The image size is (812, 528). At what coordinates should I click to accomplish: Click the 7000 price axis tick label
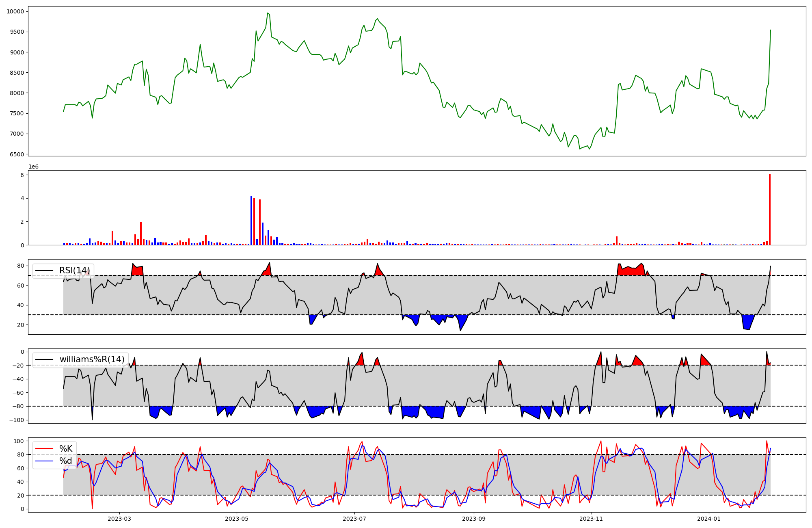(17, 134)
